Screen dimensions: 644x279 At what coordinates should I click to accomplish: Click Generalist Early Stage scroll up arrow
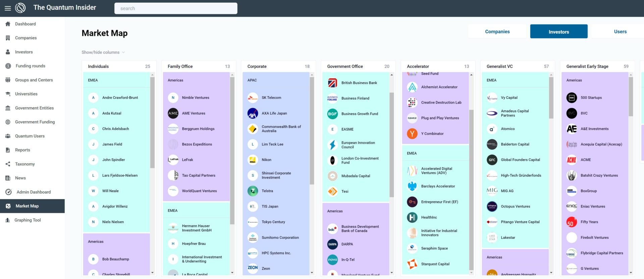631,75
